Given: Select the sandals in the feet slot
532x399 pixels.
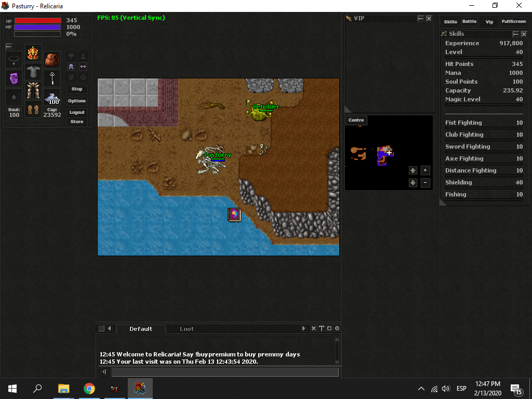Looking at the screenshot, I should [x=33, y=109].
